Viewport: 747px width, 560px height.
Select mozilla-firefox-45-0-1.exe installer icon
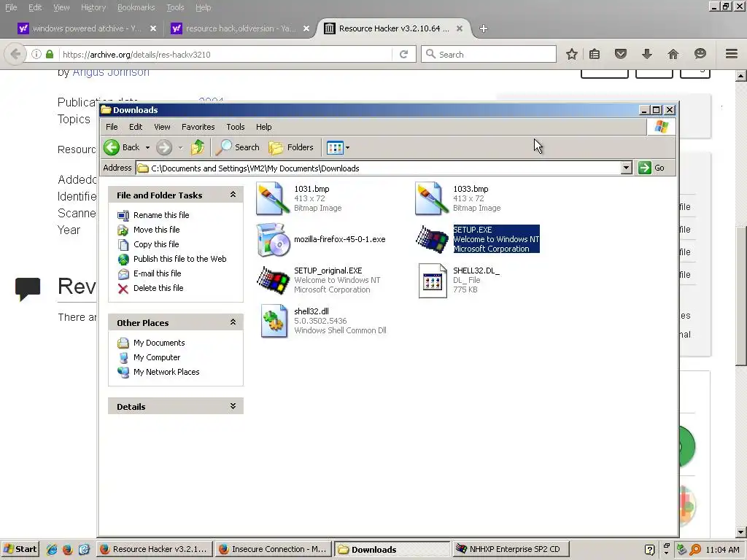pos(273,239)
